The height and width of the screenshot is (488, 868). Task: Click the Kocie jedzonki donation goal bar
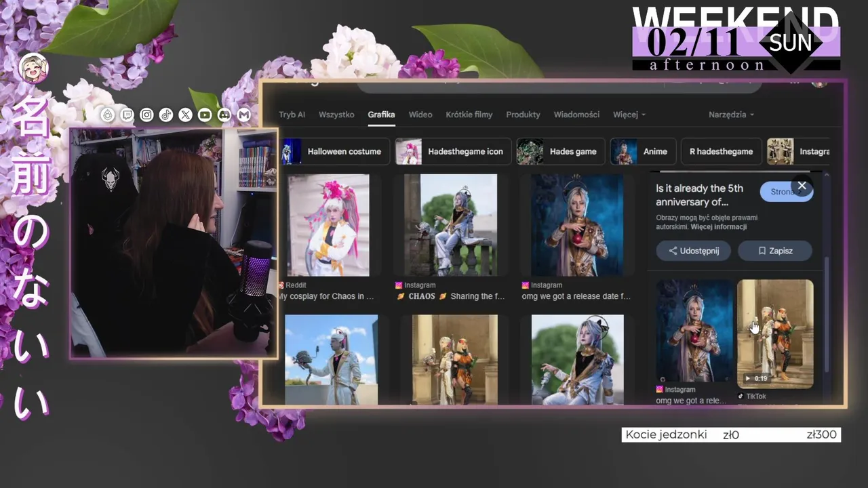[731, 434]
